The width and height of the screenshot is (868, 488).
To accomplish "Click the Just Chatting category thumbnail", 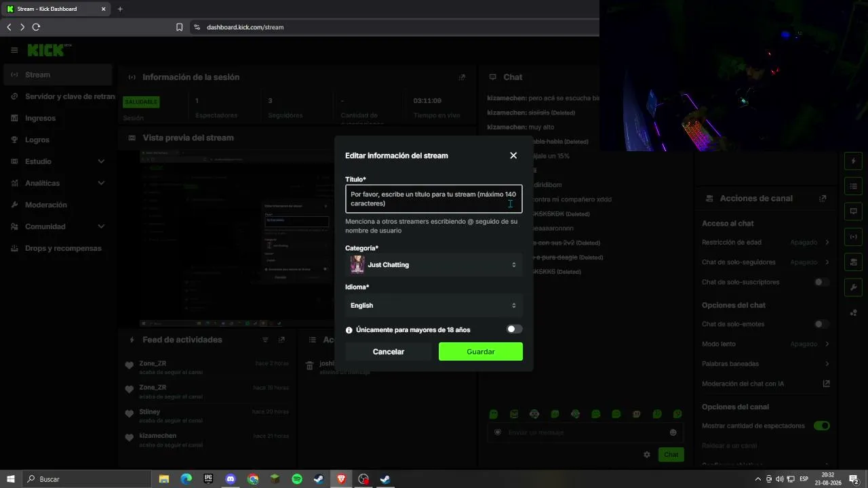I will click(357, 264).
